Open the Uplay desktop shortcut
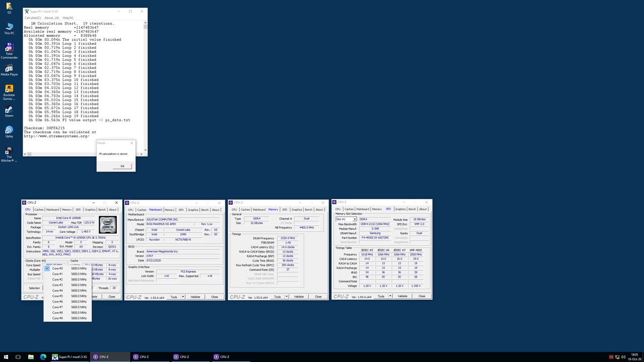 point(9,132)
